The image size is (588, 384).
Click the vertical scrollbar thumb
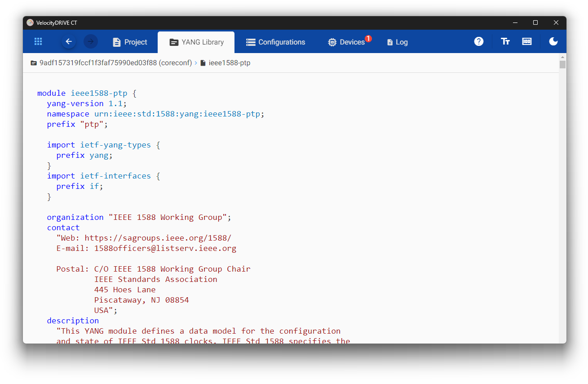562,65
